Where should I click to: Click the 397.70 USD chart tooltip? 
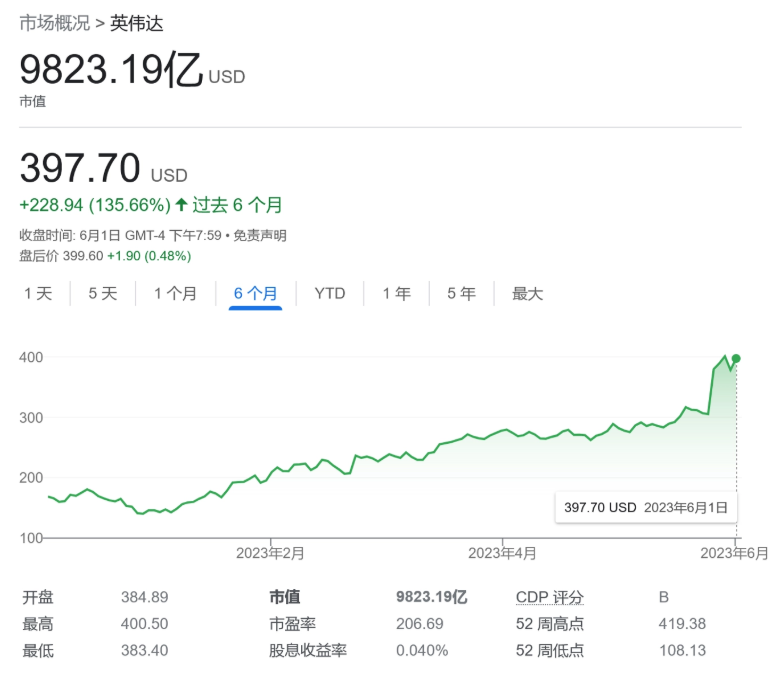coord(646,508)
